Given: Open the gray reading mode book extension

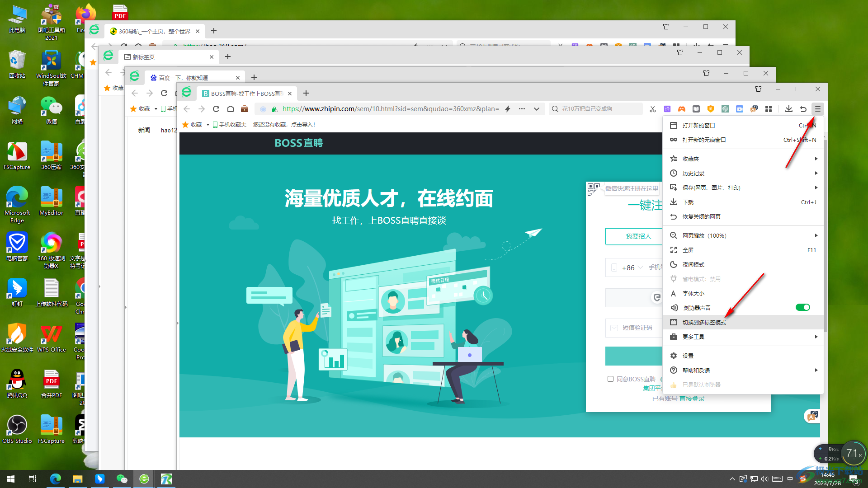Looking at the screenshot, I should coord(696,109).
